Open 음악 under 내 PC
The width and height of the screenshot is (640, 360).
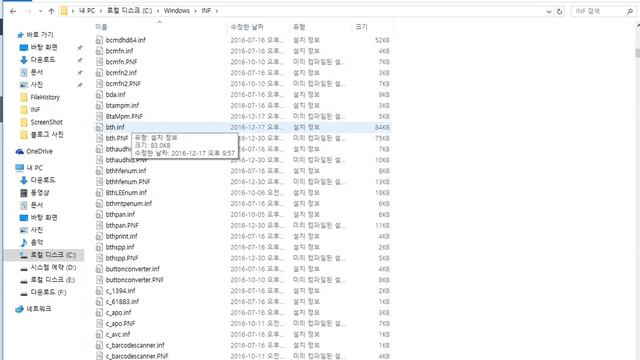(36, 242)
